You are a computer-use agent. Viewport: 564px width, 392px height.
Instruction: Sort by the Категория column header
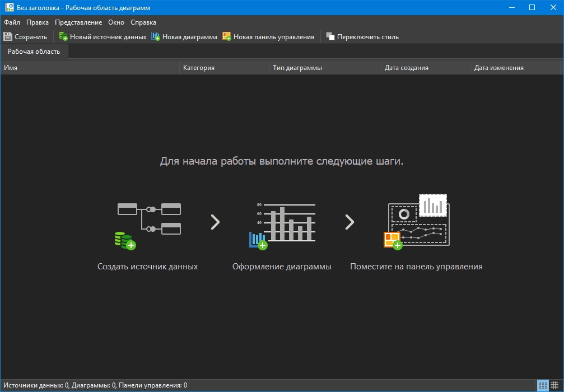[224, 68]
